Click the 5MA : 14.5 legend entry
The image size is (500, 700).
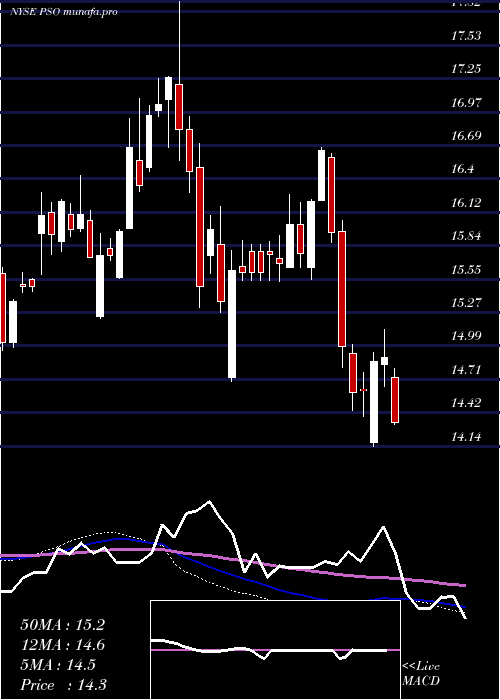58,665
